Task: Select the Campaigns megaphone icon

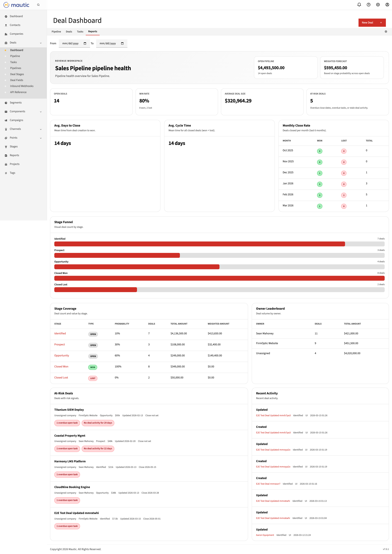Action: [x=6, y=120]
